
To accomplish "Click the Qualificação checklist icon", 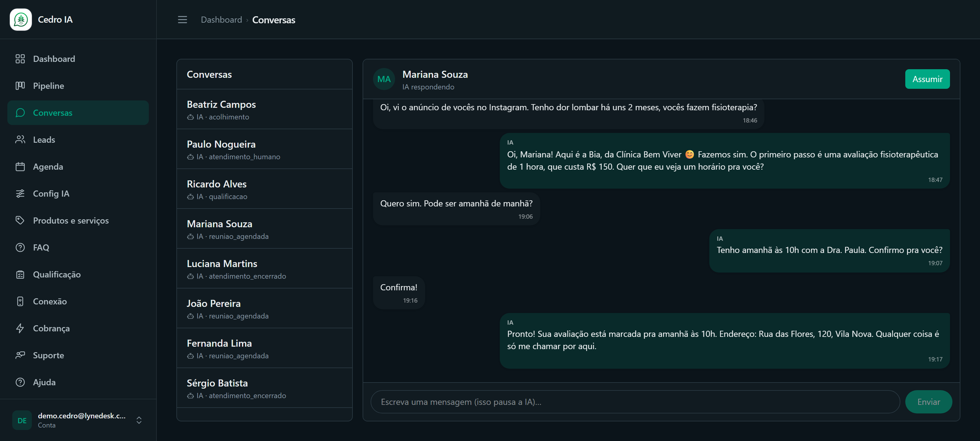I will click(x=20, y=274).
